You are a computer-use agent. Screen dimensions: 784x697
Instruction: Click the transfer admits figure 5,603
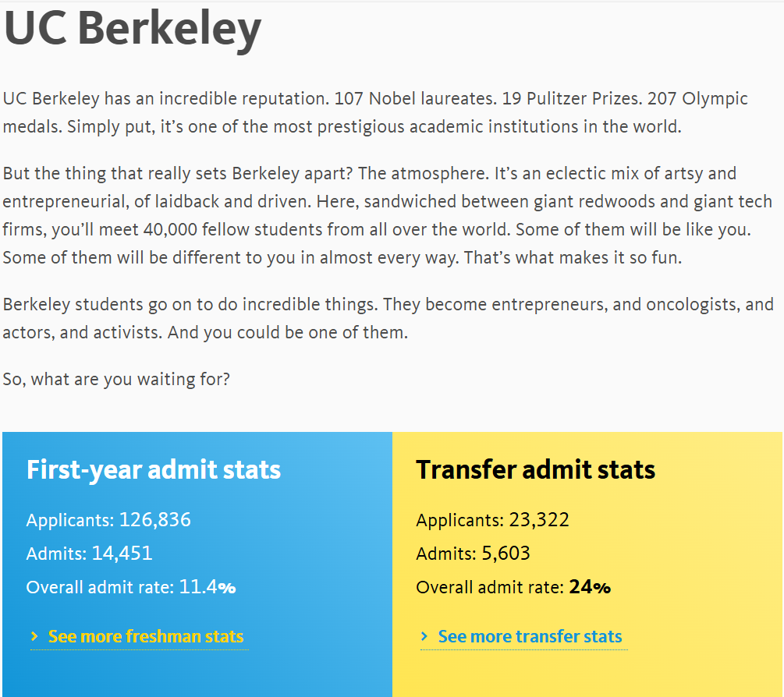pos(506,553)
